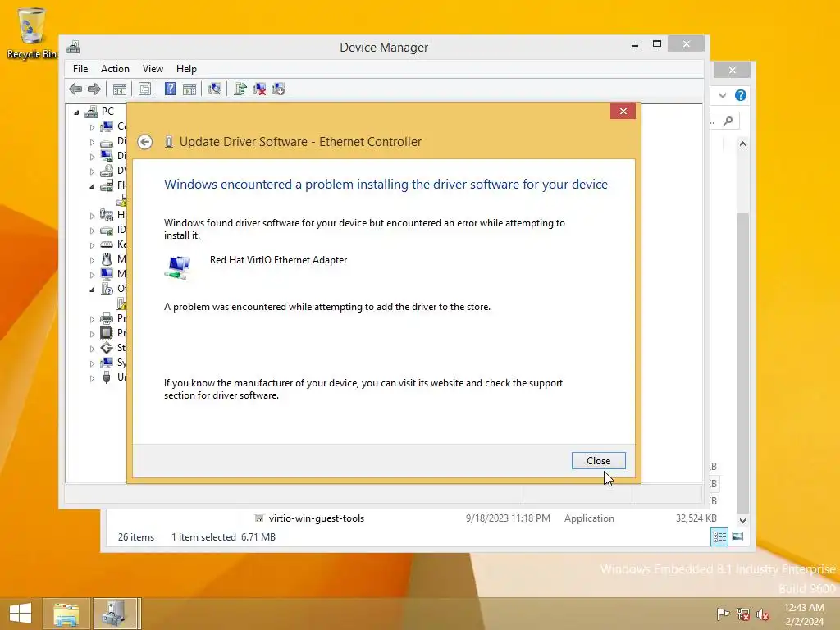This screenshot has width=840, height=630.
Task: Click the back arrow in Update Driver Software dialog
Action: tap(144, 142)
